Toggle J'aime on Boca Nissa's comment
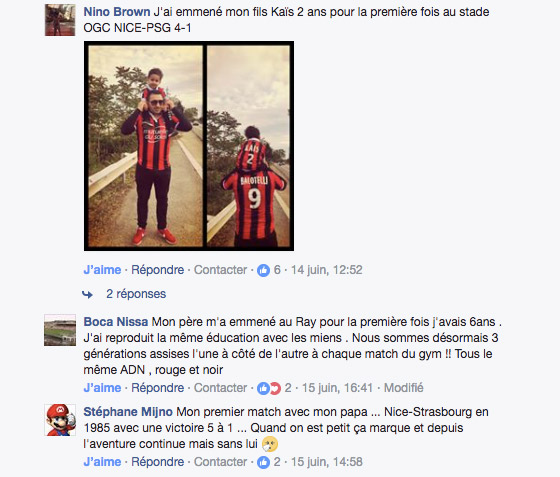 102,388
